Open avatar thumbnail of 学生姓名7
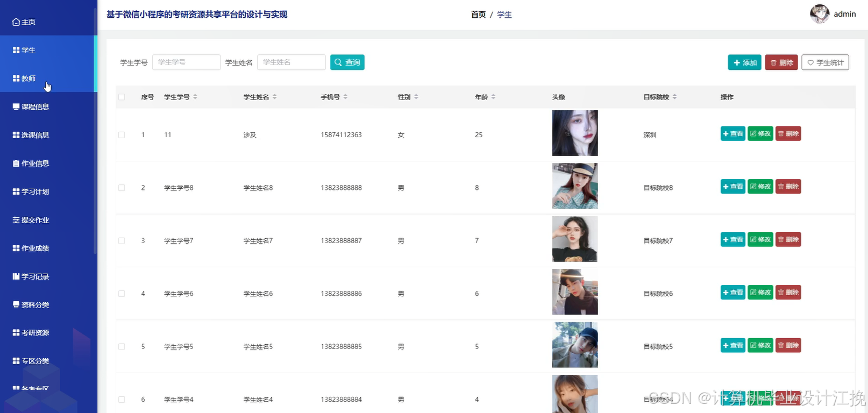 coord(575,239)
